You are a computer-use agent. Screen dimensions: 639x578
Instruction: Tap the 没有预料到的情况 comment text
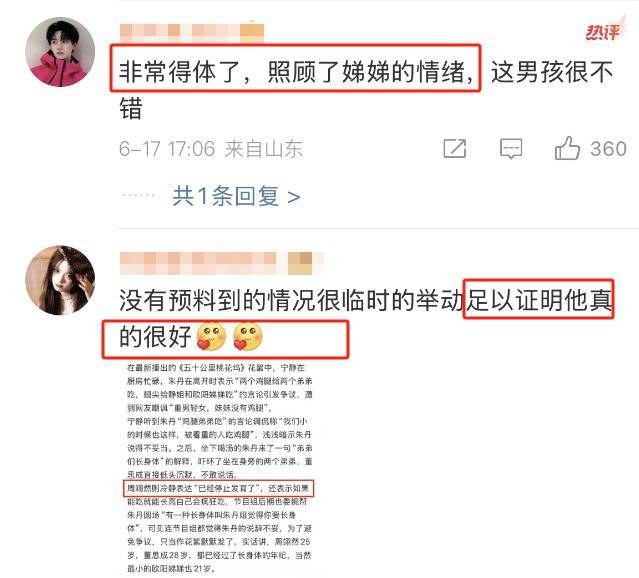tap(366, 318)
